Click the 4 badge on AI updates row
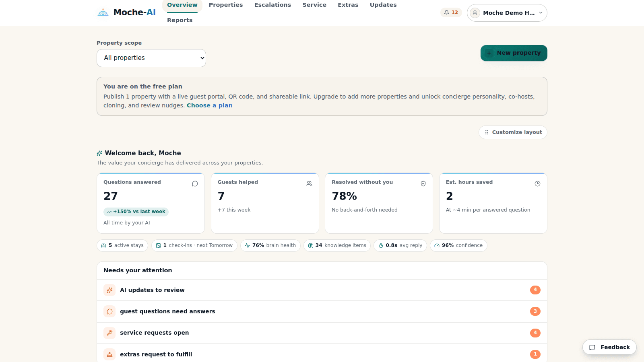 coord(535,290)
